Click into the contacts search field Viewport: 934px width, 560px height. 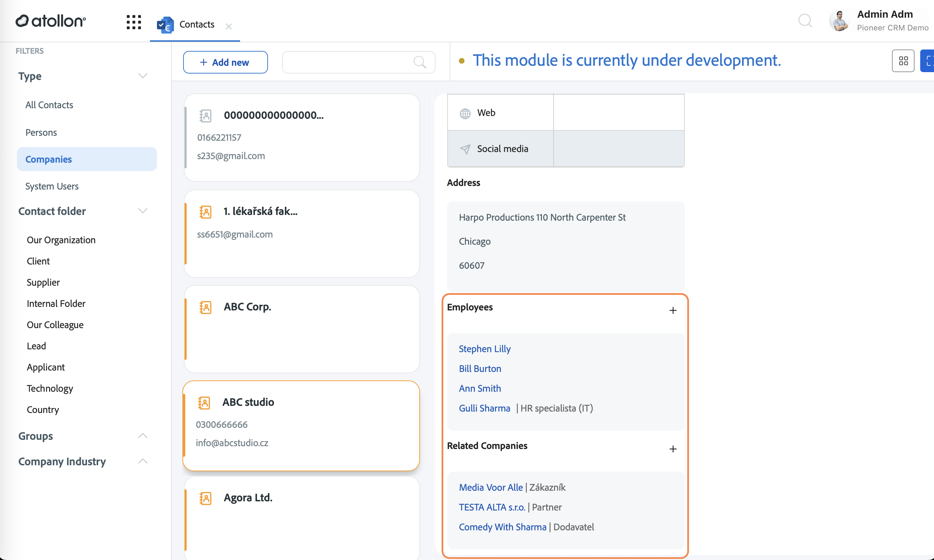coord(358,62)
